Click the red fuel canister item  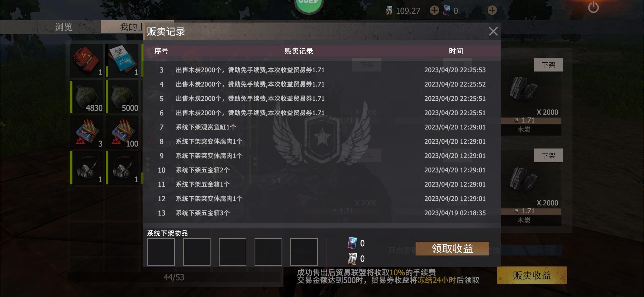tap(86, 61)
